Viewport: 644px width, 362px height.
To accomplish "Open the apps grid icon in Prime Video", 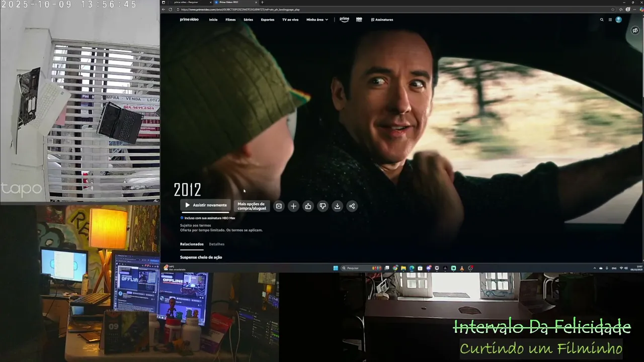I will (x=610, y=20).
